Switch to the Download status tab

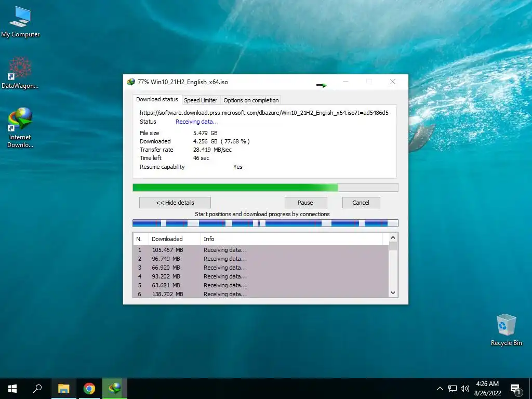pyautogui.click(x=157, y=99)
